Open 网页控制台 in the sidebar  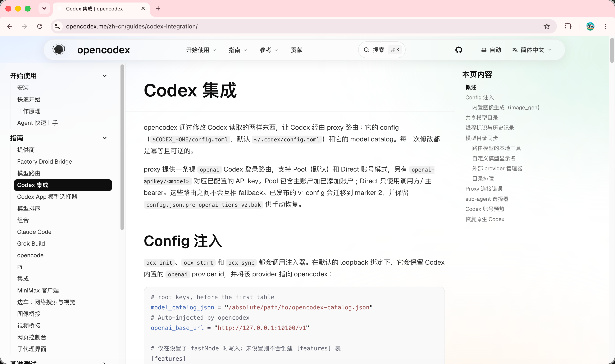click(32, 337)
